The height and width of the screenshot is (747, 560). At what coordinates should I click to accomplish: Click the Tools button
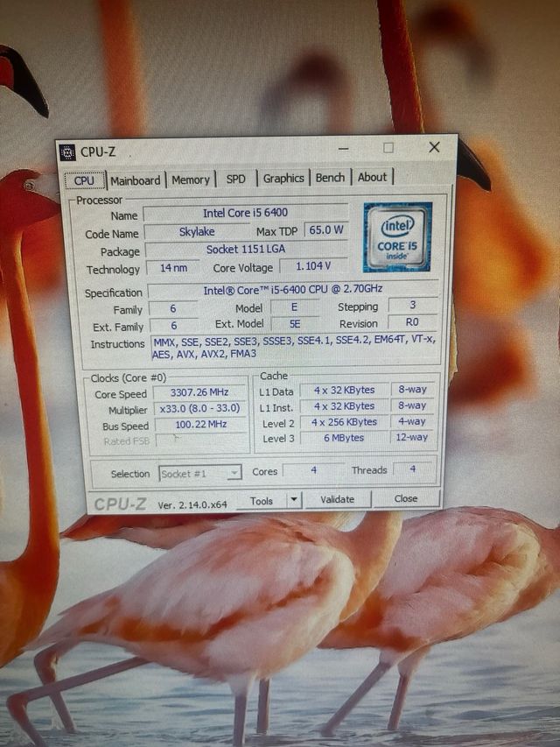262,501
